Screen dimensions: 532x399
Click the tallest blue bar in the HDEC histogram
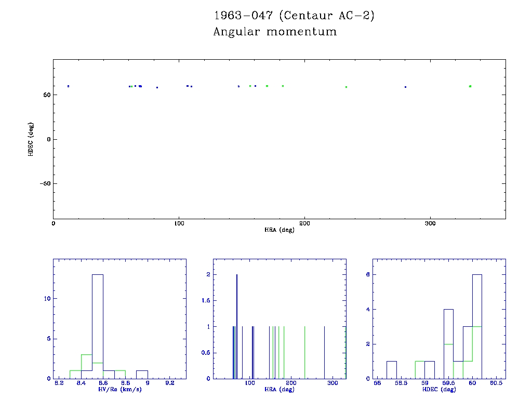(477, 326)
